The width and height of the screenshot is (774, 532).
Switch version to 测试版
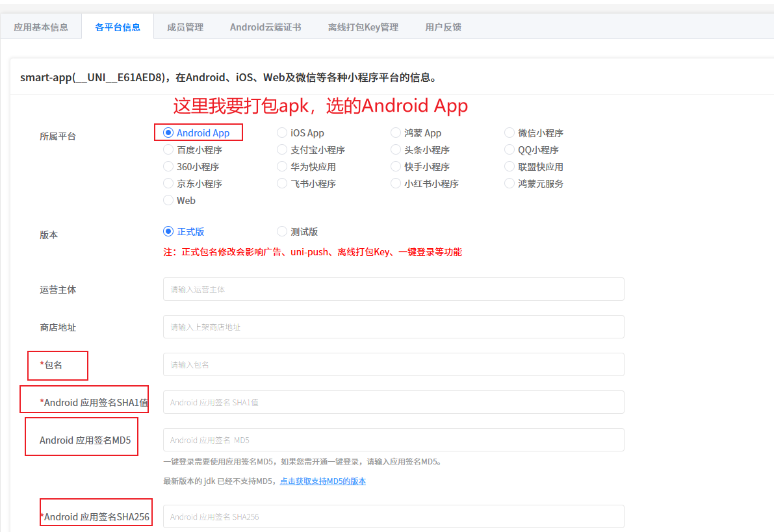[282, 231]
